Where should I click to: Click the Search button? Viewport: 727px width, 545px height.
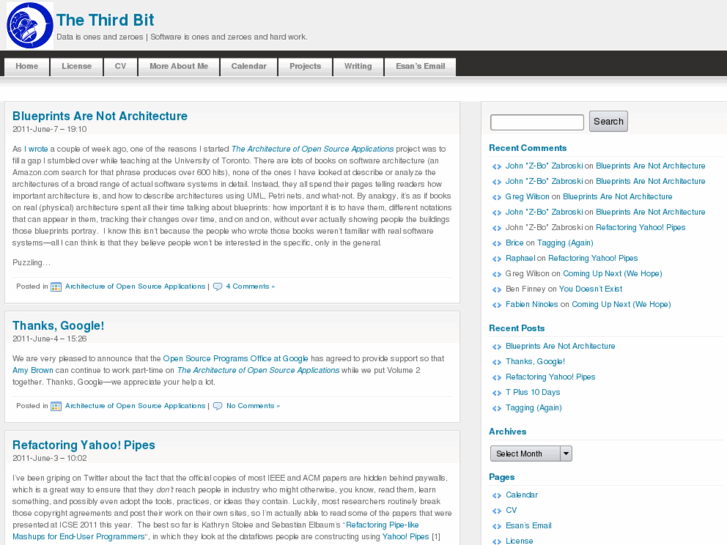(608, 121)
